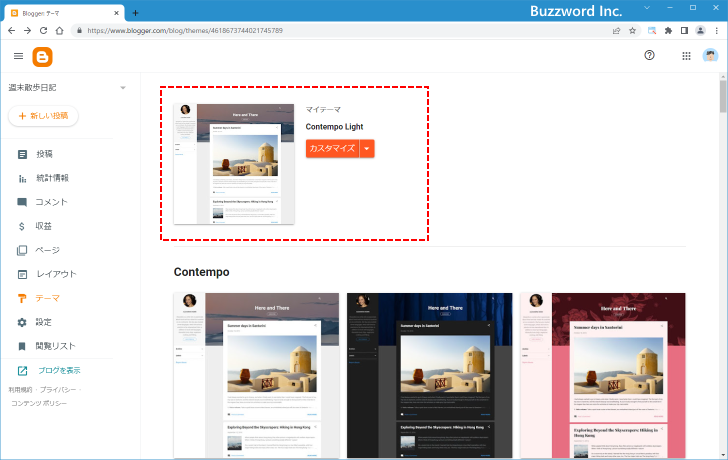The height and width of the screenshot is (460, 728).
Task: Open the 利用規約 link
Action: (x=20, y=390)
